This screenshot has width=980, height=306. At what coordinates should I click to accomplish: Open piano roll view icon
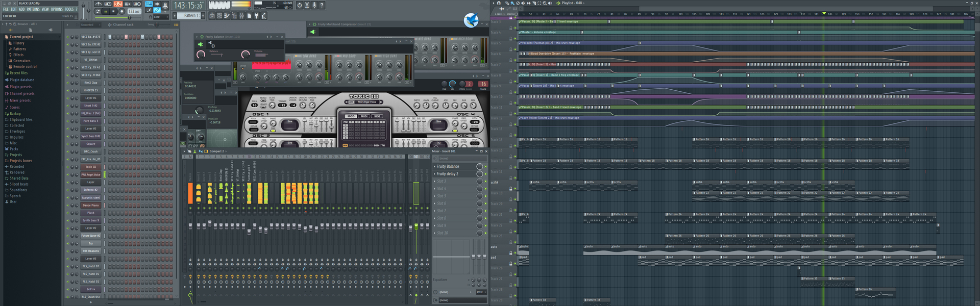point(227,15)
